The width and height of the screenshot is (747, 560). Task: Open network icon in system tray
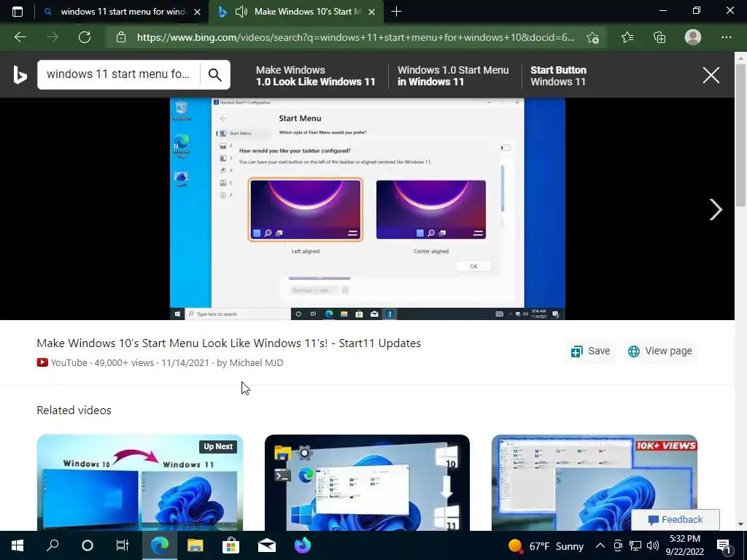coord(635,545)
